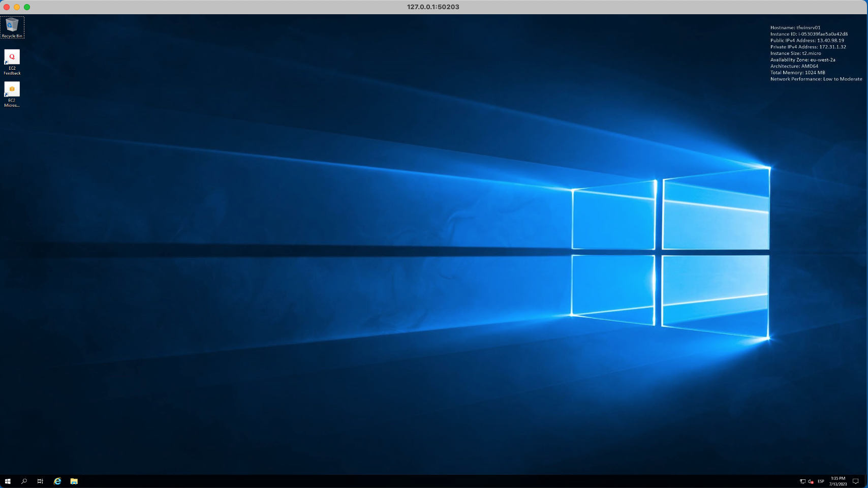Select the Recycle Bin desktop icon
The width and height of the screenshot is (868, 488).
tap(12, 27)
